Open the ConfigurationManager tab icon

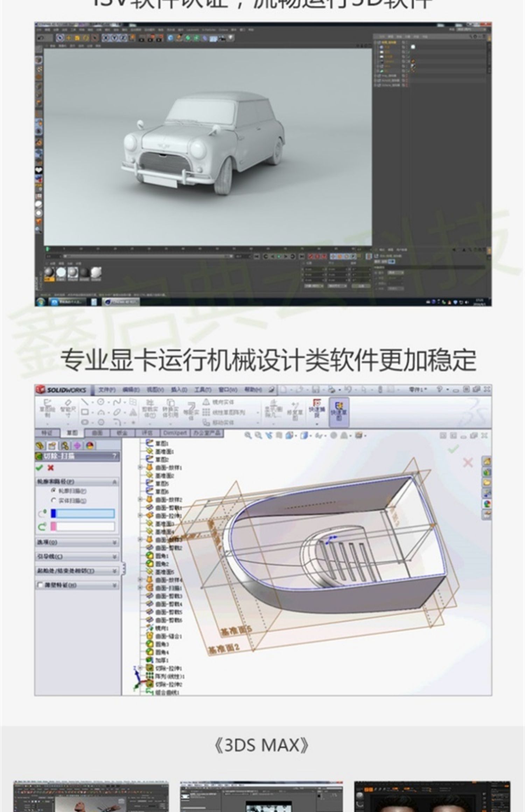click(65, 446)
